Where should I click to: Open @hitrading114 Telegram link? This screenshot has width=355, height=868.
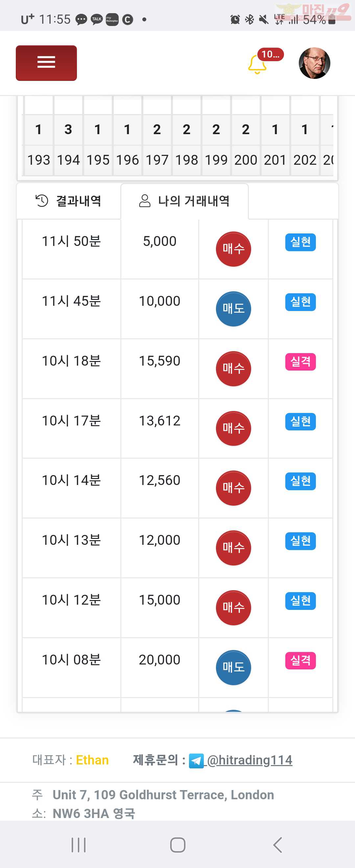click(249, 760)
